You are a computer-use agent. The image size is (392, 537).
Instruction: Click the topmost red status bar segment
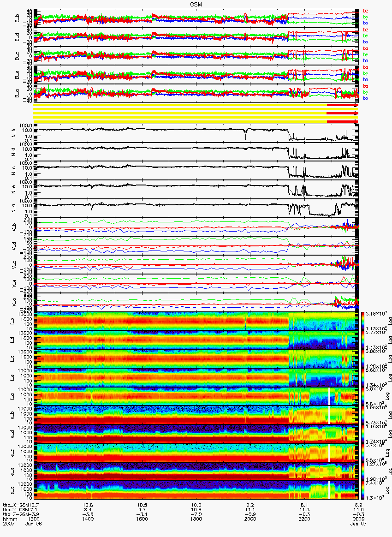pos(342,105)
